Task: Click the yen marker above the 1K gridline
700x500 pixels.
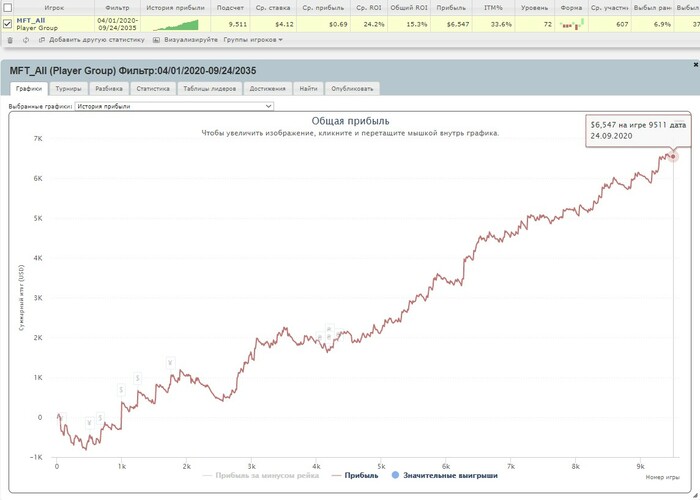Action: pos(170,363)
